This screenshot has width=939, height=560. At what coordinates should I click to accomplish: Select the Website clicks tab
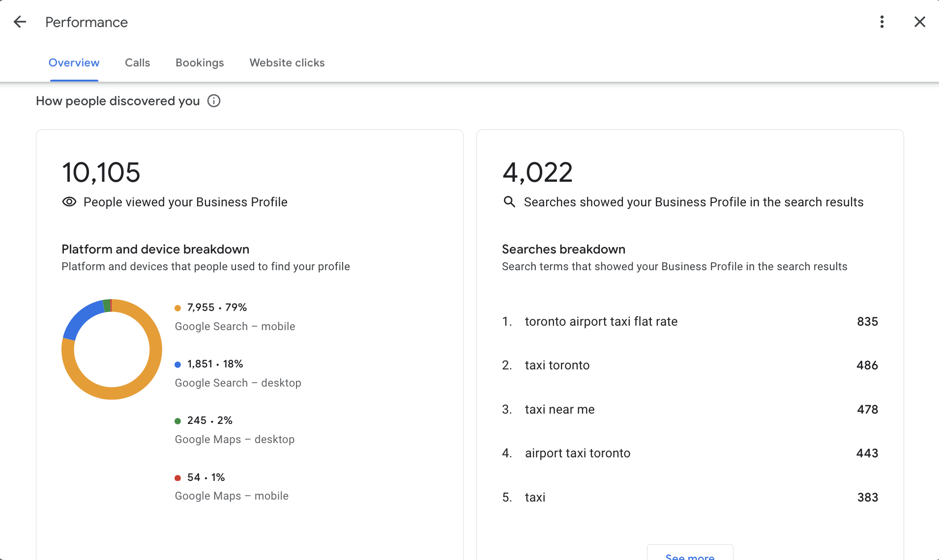pos(287,63)
